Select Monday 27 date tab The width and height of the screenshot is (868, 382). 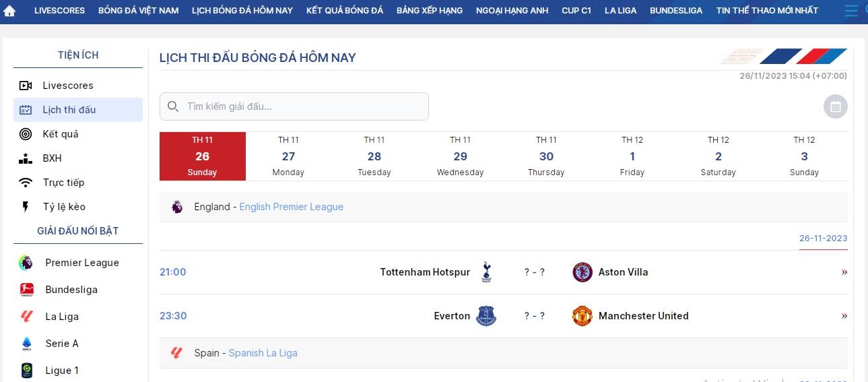(x=288, y=156)
